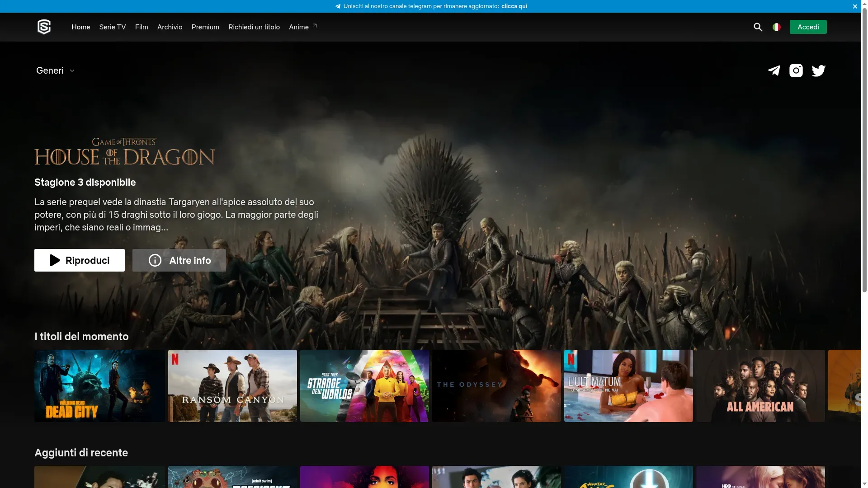Viewport: 868px width, 488px height.
Task: Open the Anime external link
Action: pyautogui.click(x=303, y=27)
